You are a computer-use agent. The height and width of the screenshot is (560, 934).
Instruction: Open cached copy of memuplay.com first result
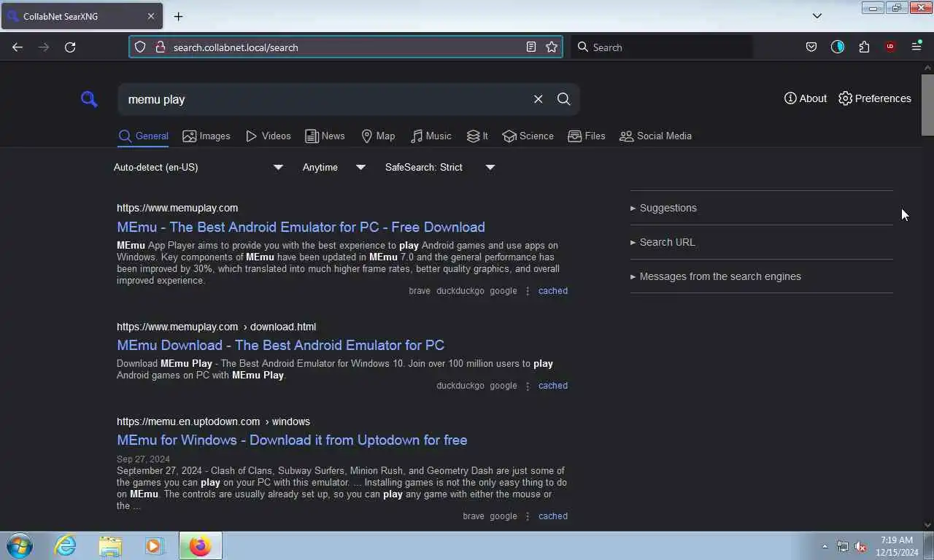pyautogui.click(x=552, y=291)
